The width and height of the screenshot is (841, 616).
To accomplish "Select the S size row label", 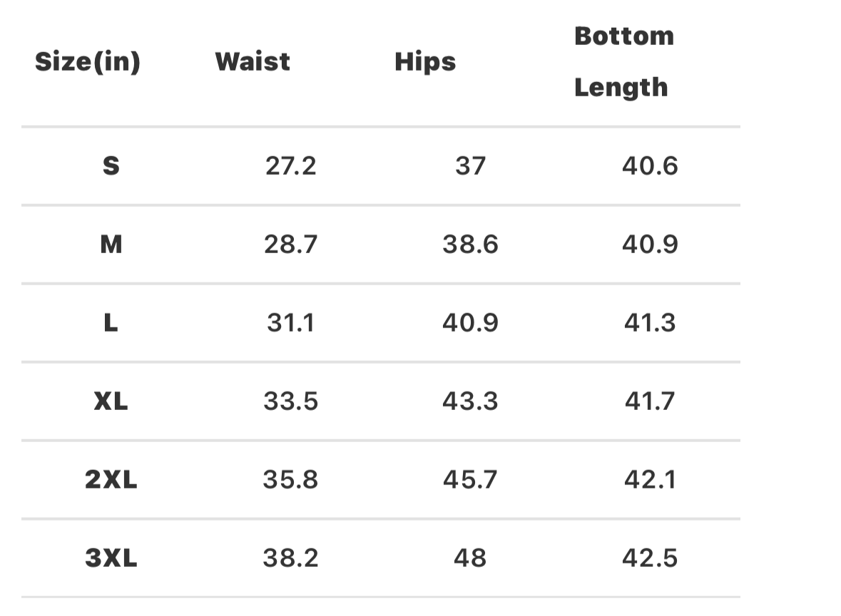I will pos(111,166).
